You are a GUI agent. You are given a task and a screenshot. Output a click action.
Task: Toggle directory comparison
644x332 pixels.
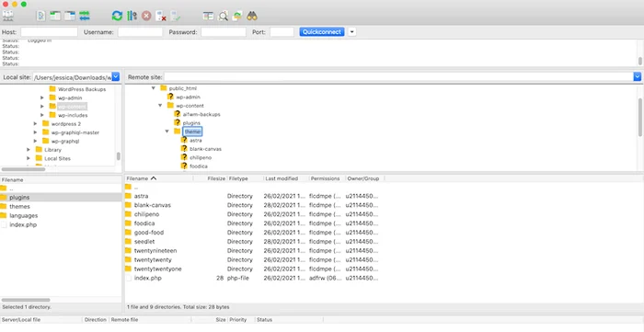coord(223,16)
